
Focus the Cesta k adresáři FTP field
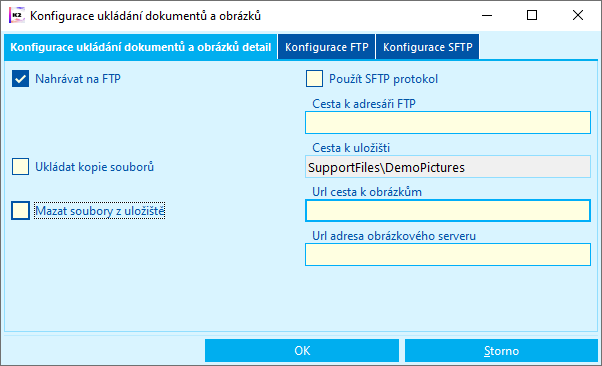pyautogui.click(x=448, y=123)
